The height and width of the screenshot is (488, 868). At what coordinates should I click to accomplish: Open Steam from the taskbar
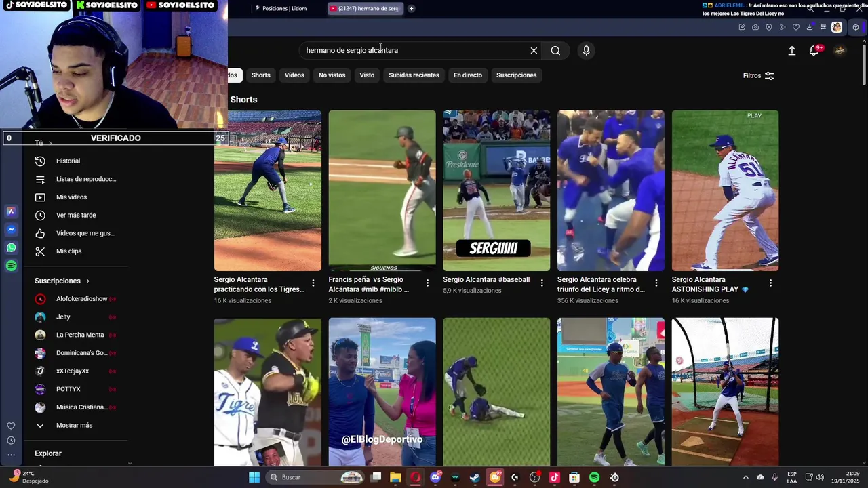(x=475, y=478)
